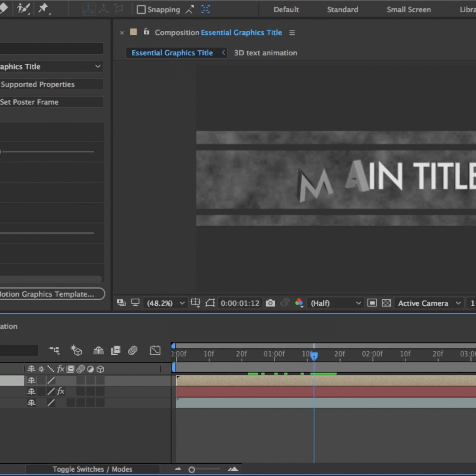Select the 3D text animation comp tab
476x476 pixels.
(x=265, y=53)
